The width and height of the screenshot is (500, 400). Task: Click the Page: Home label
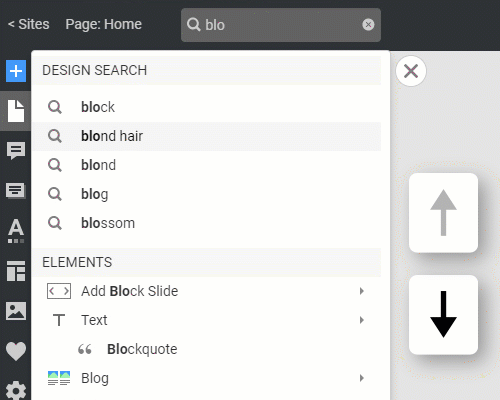[103, 24]
